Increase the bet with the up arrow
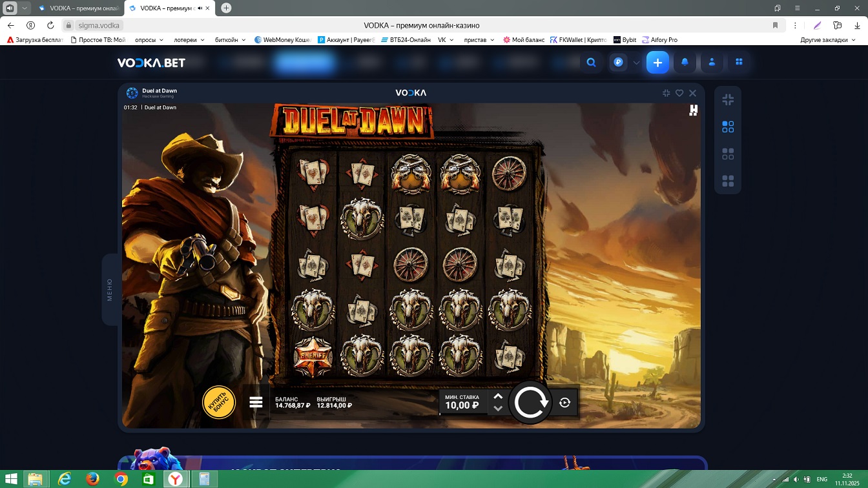The height and width of the screenshot is (488, 868). click(x=497, y=396)
